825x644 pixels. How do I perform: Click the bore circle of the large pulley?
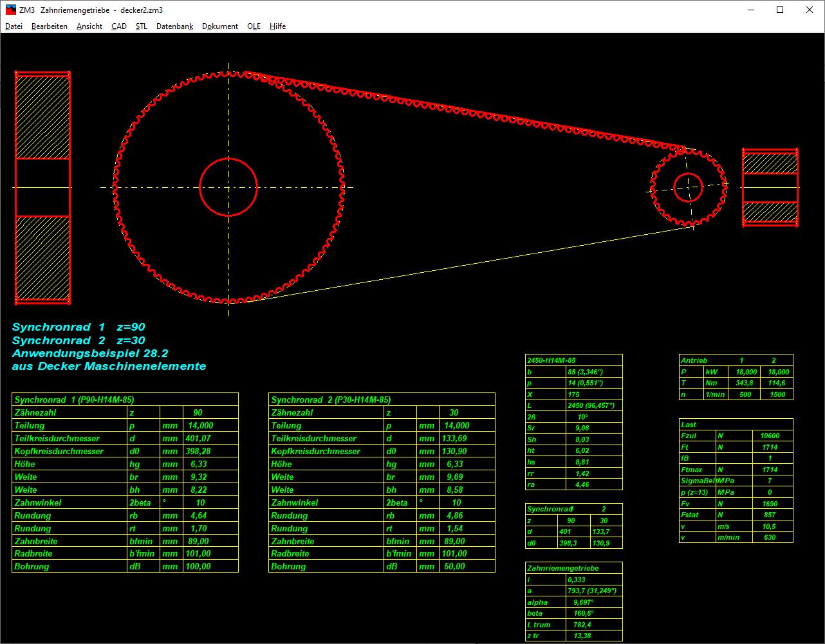point(228,158)
